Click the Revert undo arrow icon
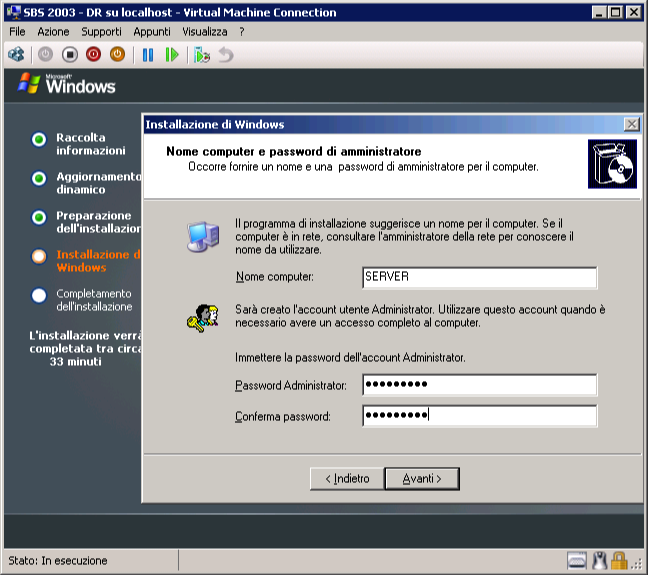 tap(226, 55)
